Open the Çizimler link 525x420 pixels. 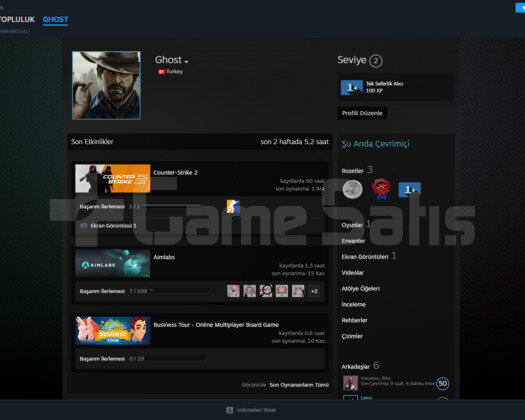[352, 336]
